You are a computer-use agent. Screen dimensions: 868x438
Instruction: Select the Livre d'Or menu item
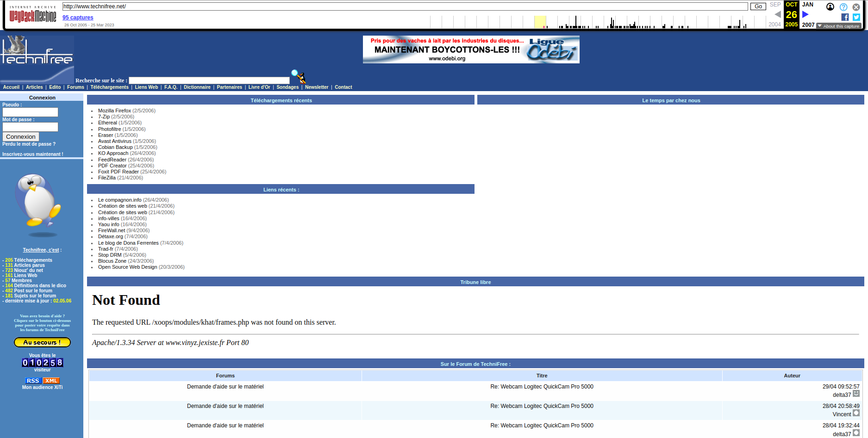259,87
